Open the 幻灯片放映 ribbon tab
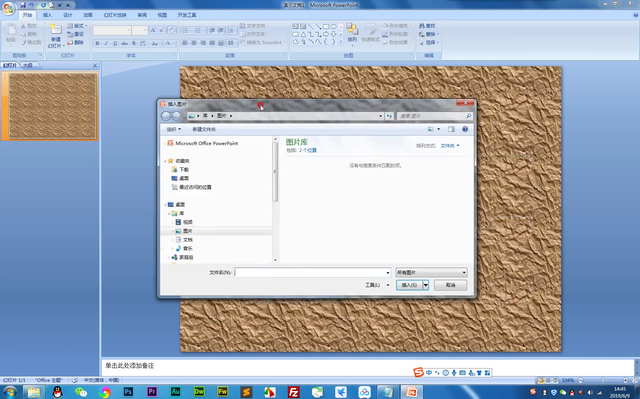The height and width of the screenshot is (399, 640). 115,15
